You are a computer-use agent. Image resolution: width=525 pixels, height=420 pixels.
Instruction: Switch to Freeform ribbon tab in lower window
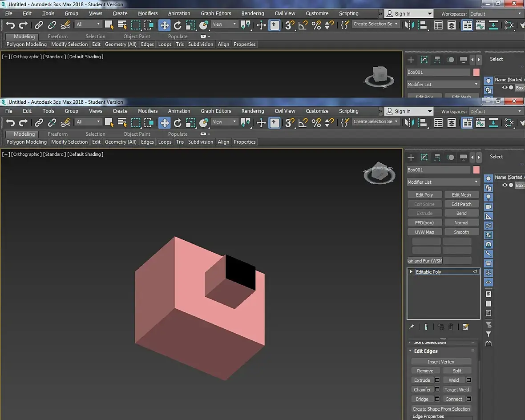click(58, 134)
